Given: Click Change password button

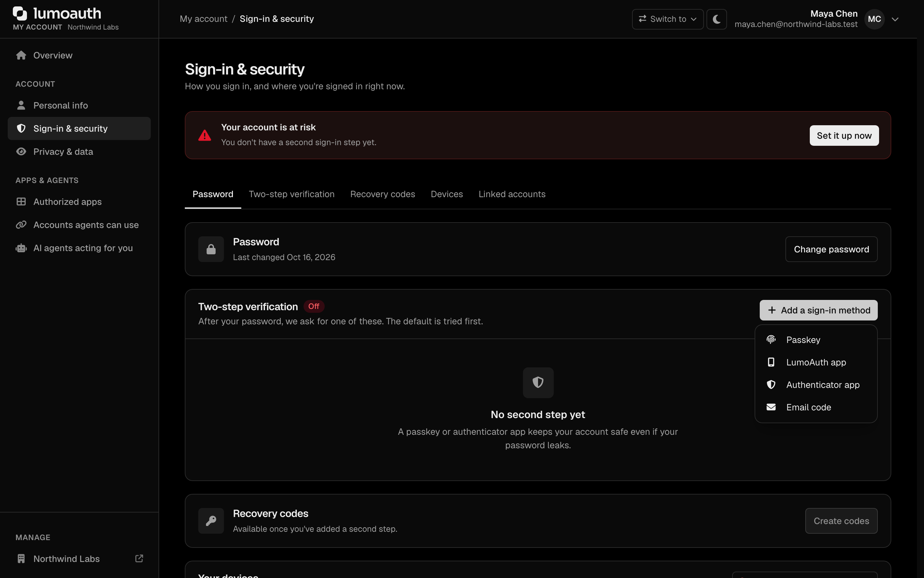Looking at the screenshot, I should point(831,249).
